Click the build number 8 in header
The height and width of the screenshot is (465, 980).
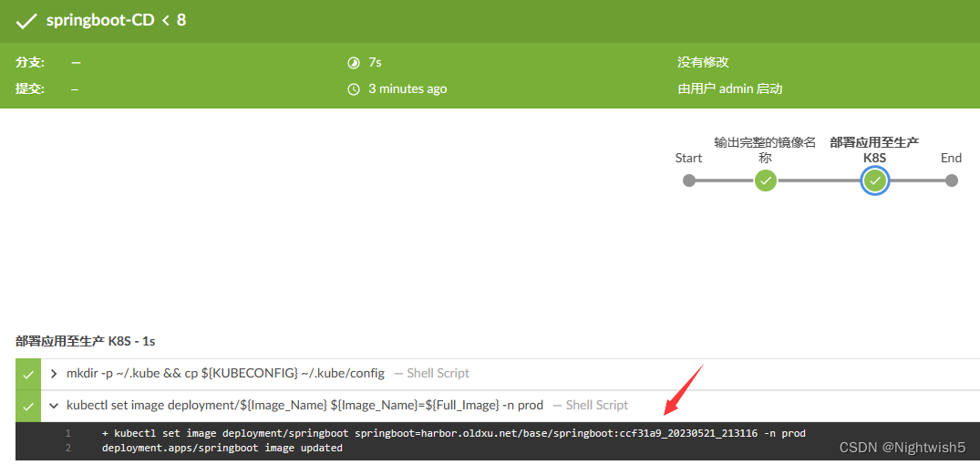point(181,20)
